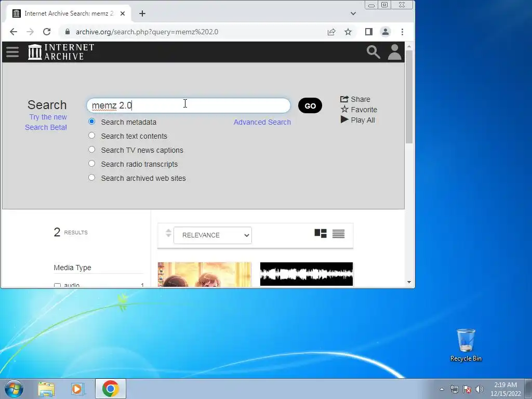Reload the page
Viewport: 532px width, 399px height.
click(x=47, y=32)
